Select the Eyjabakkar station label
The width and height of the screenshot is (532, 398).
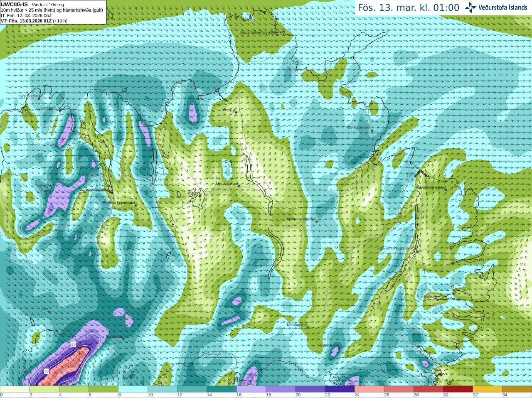tap(329, 345)
